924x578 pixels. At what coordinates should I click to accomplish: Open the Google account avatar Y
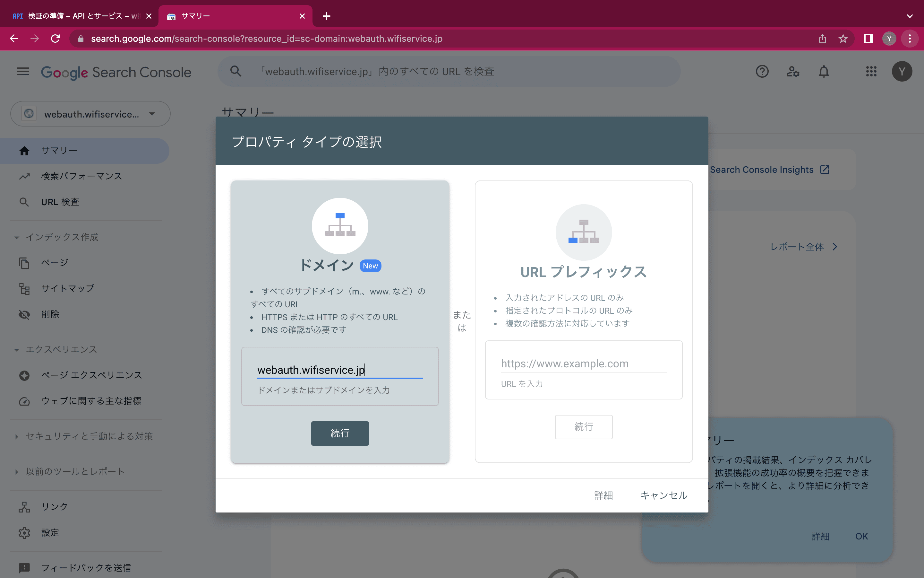coord(902,72)
